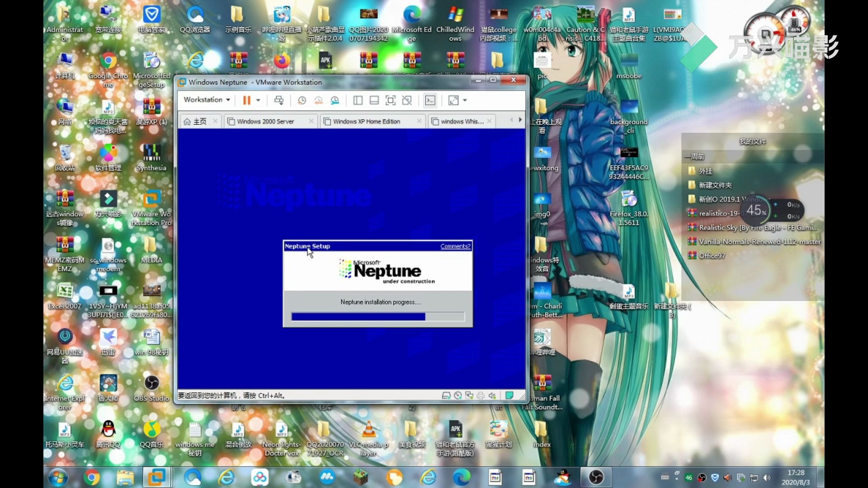Viewport: 868px width, 488px height.
Task: Take a snapshot of this virtual machine
Action: [x=302, y=100]
